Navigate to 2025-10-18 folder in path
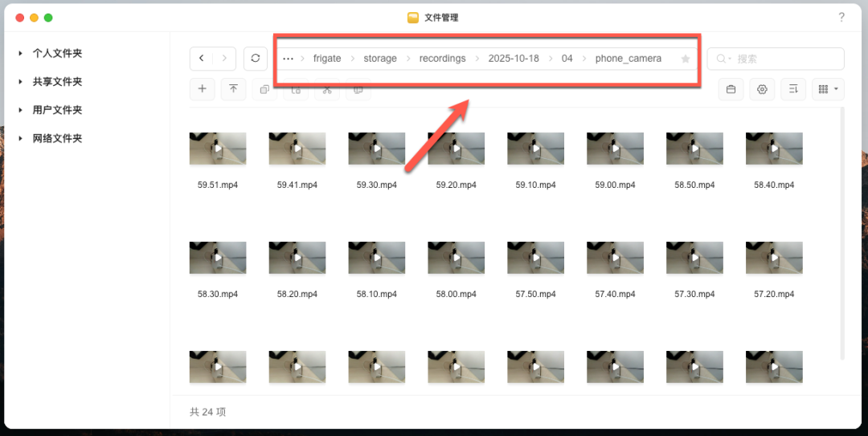The width and height of the screenshot is (868, 436). click(514, 59)
